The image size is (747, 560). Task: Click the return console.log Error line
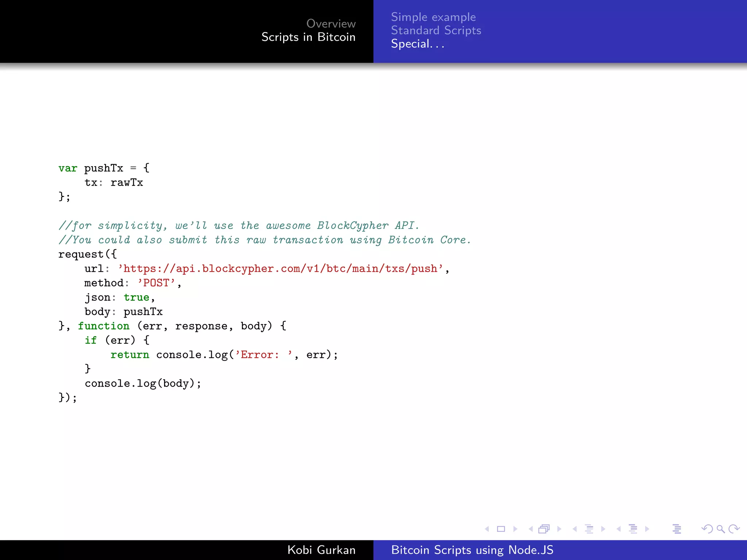[x=224, y=355]
